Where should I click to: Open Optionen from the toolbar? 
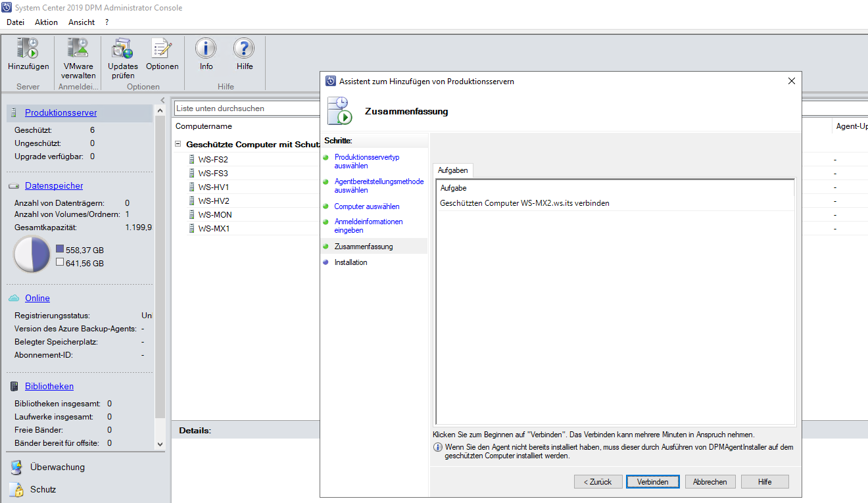[162, 50]
